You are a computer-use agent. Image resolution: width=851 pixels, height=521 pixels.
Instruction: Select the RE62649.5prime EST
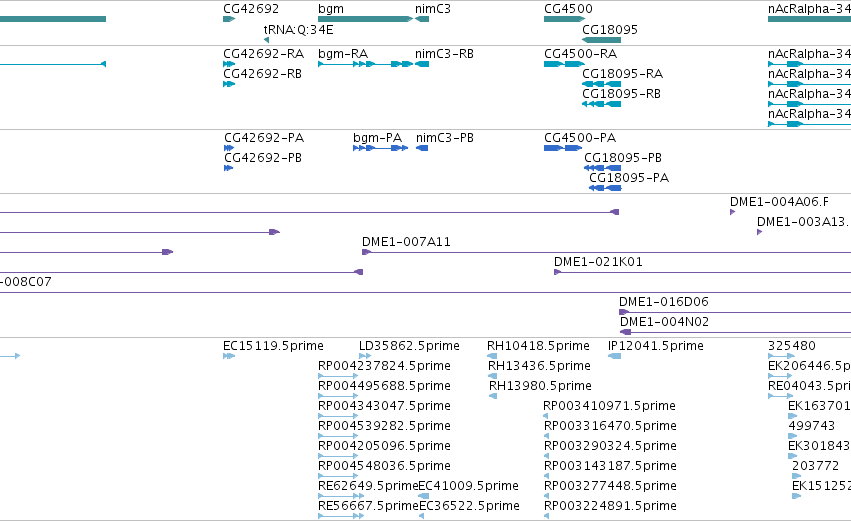341,496
